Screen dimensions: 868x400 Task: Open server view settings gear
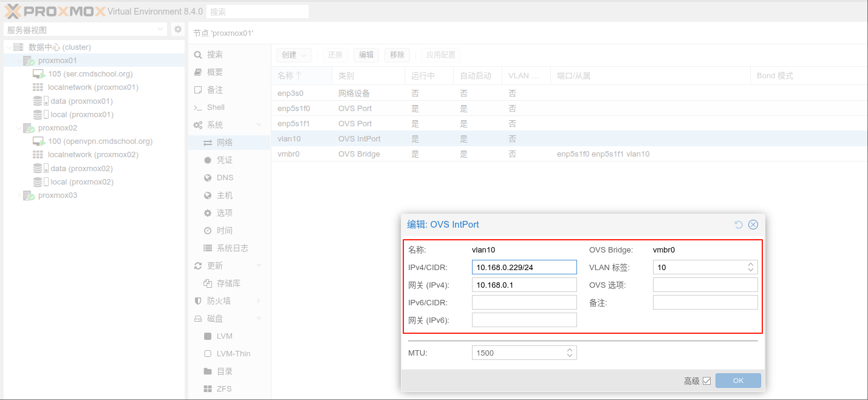(x=178, y=29)
